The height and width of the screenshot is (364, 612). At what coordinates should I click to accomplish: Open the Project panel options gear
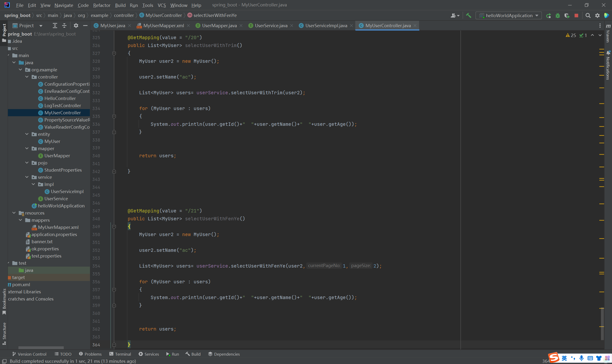pos(76,26)
